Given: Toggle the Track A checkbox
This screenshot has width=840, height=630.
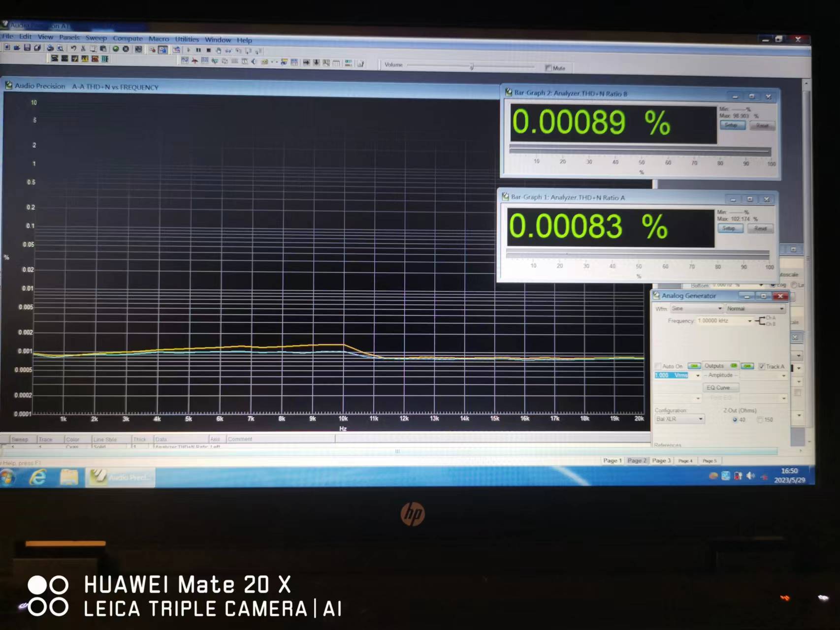Looking at the screenshot, I should (762, 366).
